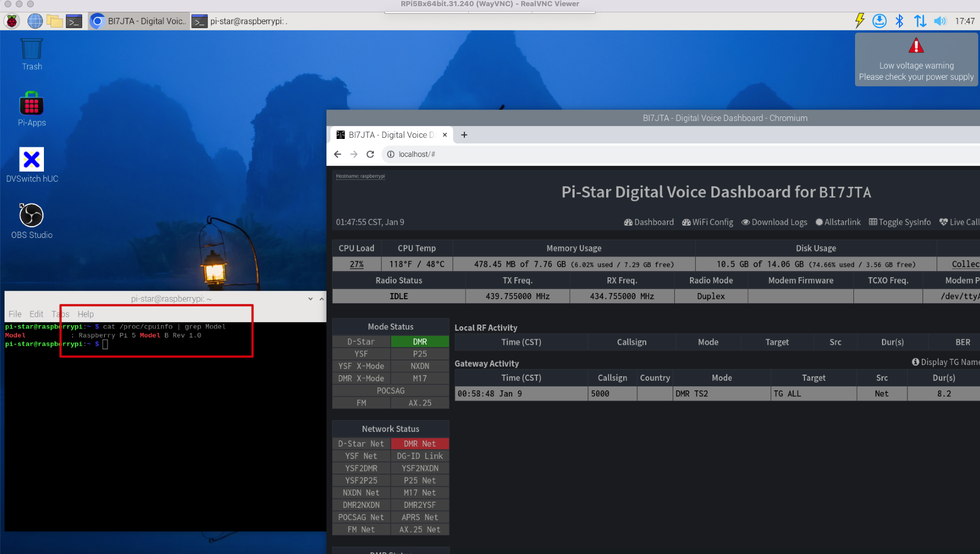
Task: Open terminal Edit menu
Action: [37, 314]
